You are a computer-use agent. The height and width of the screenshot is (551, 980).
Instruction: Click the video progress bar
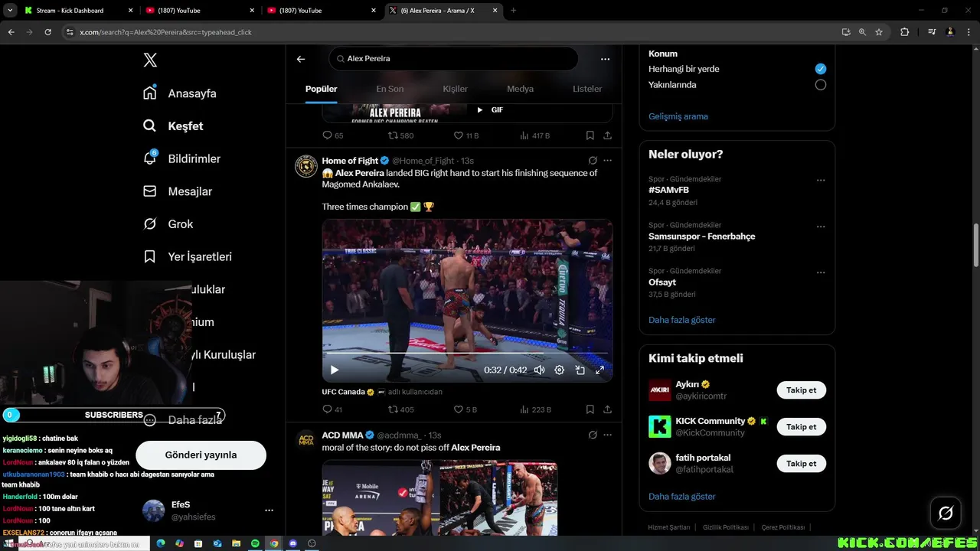pyautogui.click(x=467, y=354)
